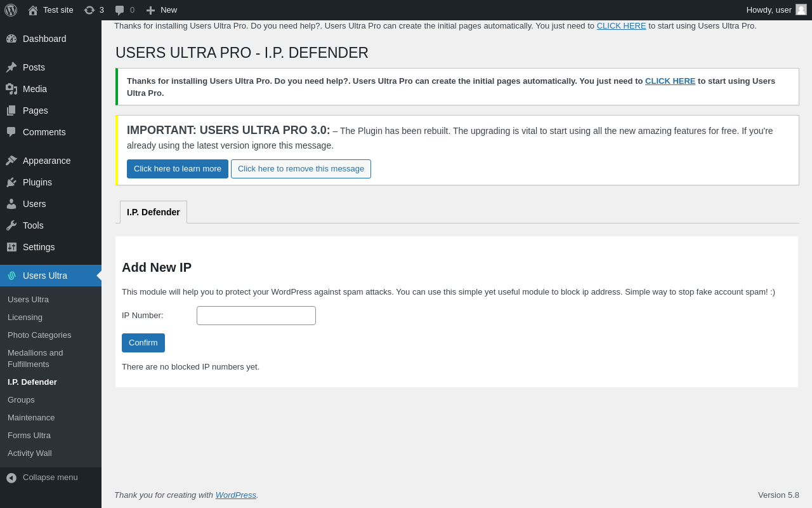The width and height of the screenshot is (812, 508).
Task: Click the Users Ultra paperclip icon
Action: (x=11, y=276)
